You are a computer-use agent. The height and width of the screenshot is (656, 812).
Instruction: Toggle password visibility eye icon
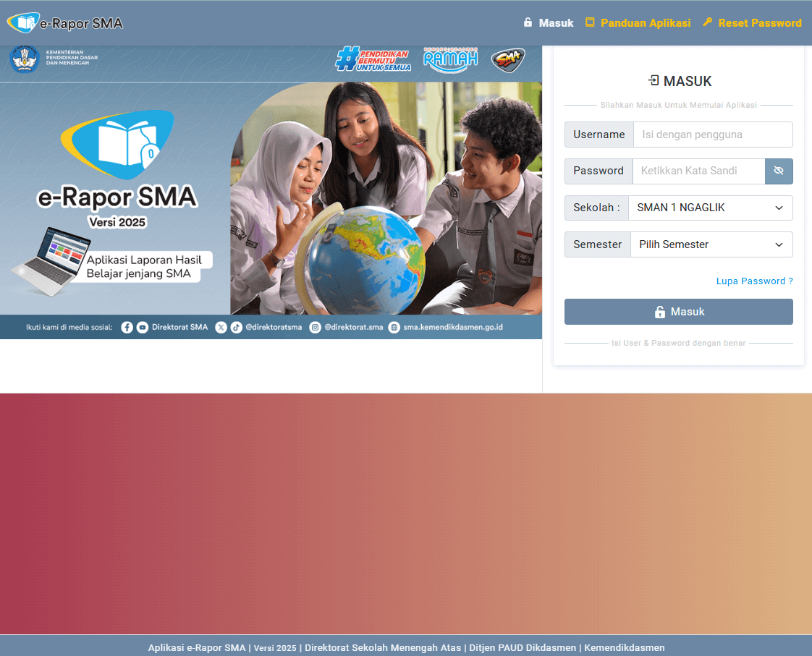point(779,171)
